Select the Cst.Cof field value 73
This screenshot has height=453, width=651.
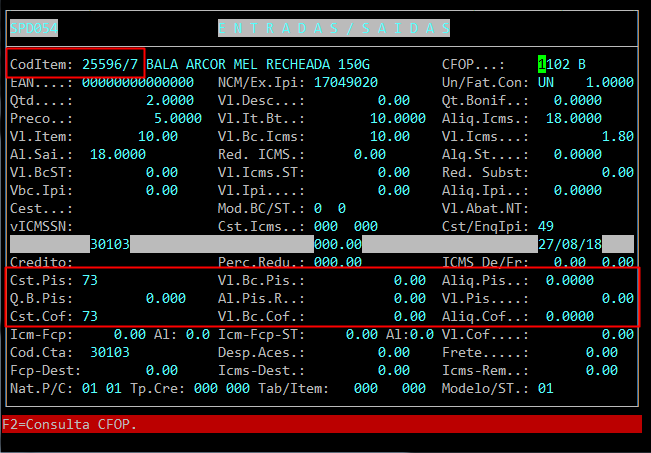point(89,316)
